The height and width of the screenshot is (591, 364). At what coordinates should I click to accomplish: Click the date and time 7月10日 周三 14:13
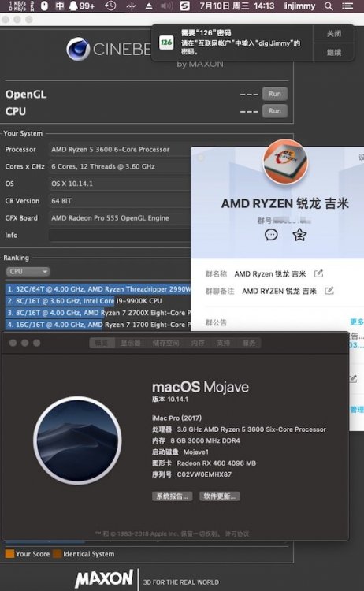tap(236, 6)
